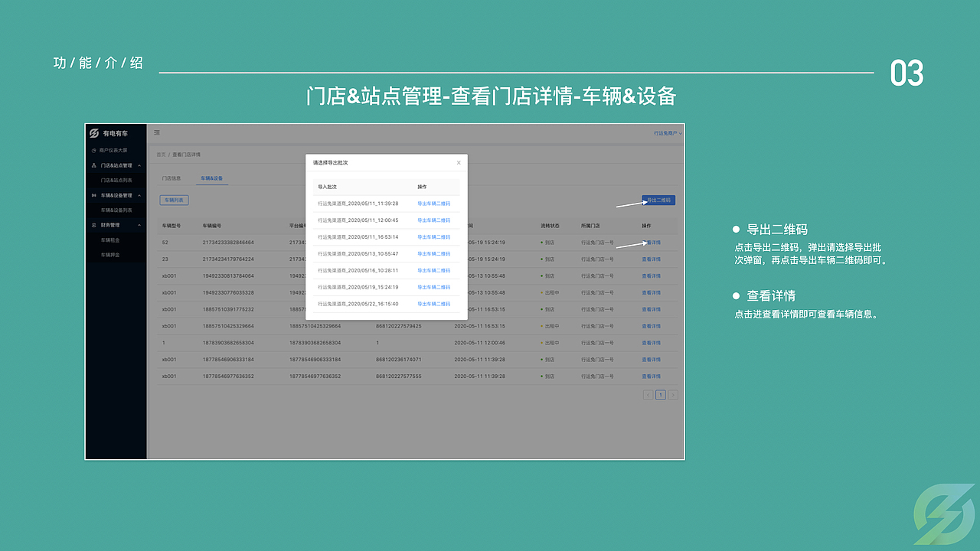Viewport: 980px width, 551px height.
Task: Collapse the 财务管理 menu section
Action: tap(139, 225)
